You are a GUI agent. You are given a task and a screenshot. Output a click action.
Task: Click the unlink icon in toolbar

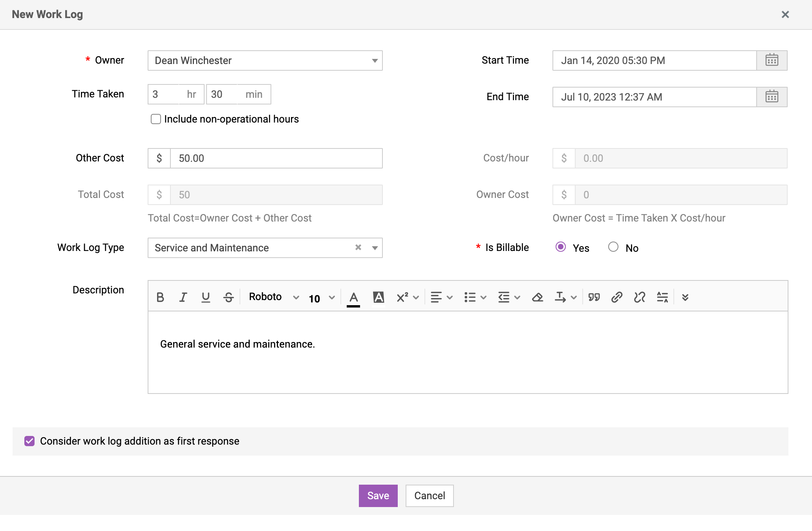[639, 297]
